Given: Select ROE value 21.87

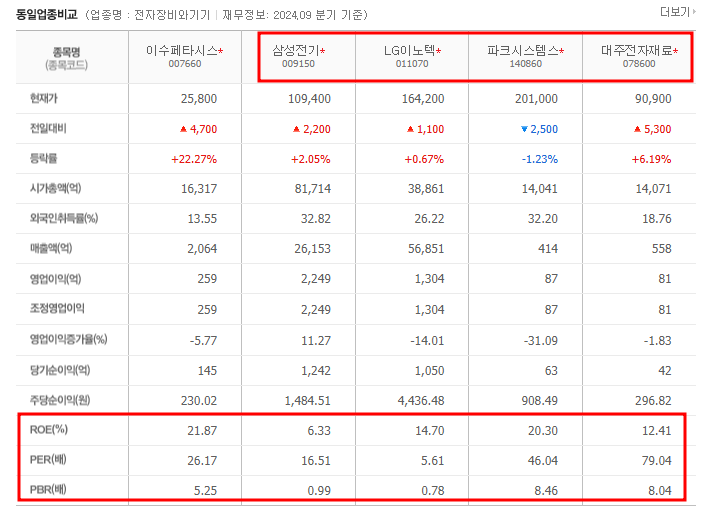Looking at the screenshot, I should (x=202, y=431).
